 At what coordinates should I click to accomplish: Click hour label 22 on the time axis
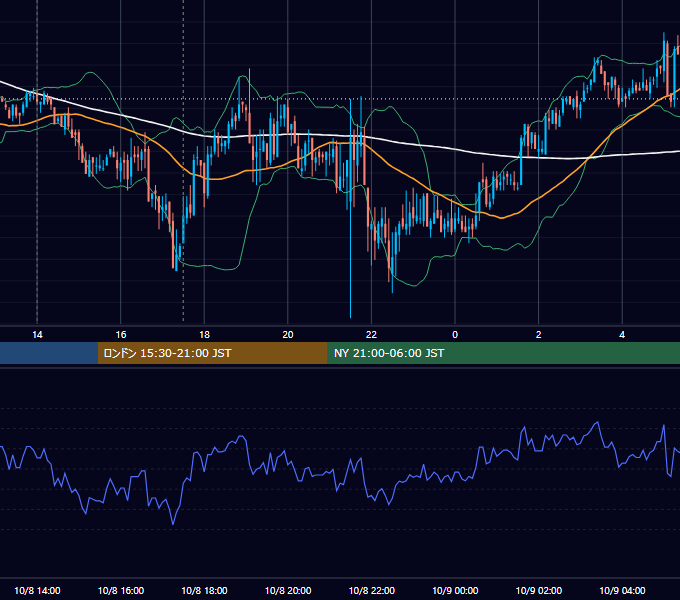[371, 335]
